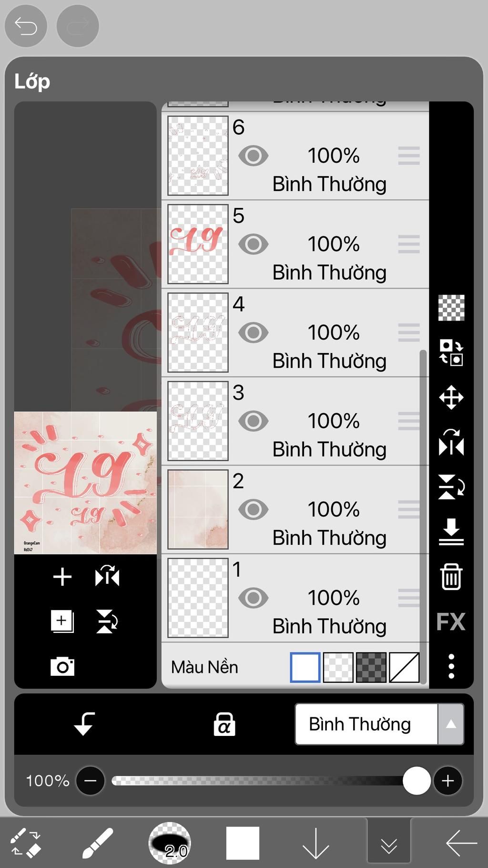The height and width of the screenshot is (868, 488).
Task: Open the FX filter menu
Action: coord(451,621)
